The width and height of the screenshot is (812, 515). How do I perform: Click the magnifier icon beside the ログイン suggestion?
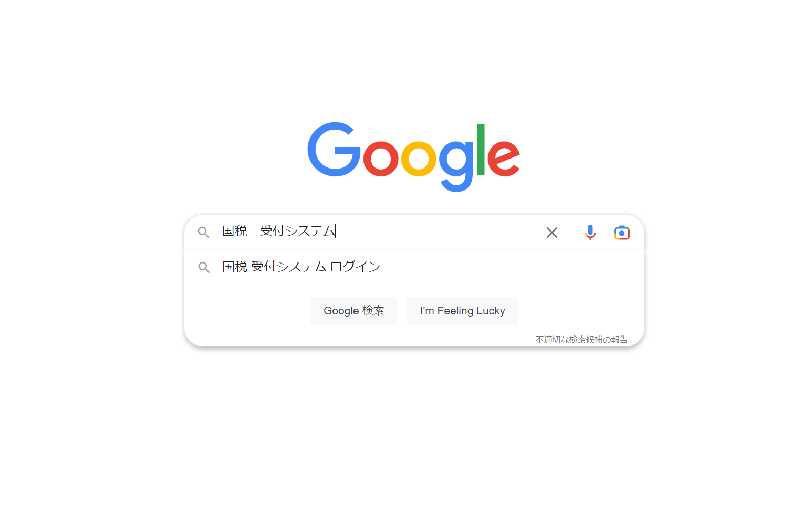coord(204,267)
